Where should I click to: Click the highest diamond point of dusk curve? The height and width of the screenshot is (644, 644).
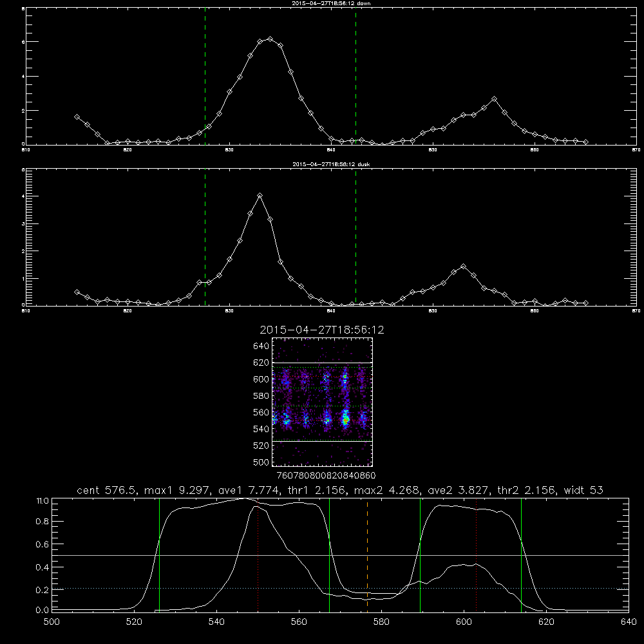(260, 196)
